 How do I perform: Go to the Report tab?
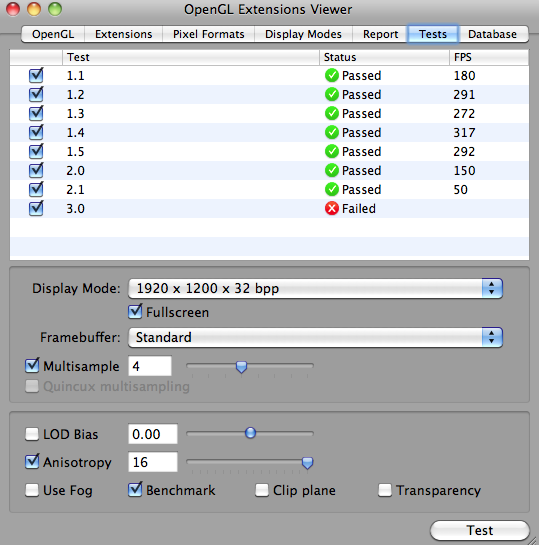click(380, 34)
